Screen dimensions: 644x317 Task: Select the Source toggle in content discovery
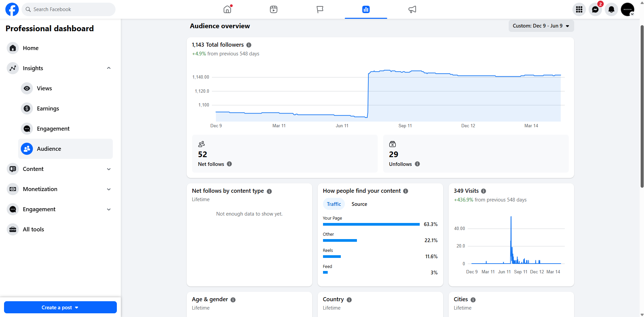coord(359,204)
